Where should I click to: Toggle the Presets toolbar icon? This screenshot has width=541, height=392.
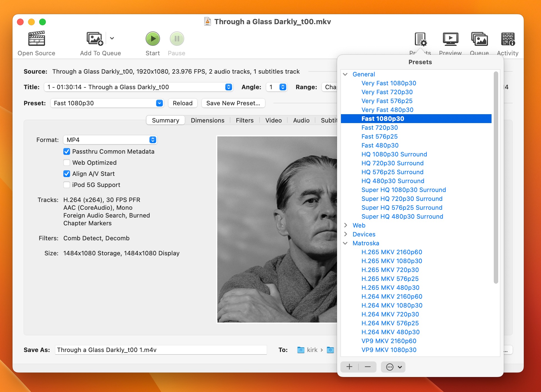point(420,39)
